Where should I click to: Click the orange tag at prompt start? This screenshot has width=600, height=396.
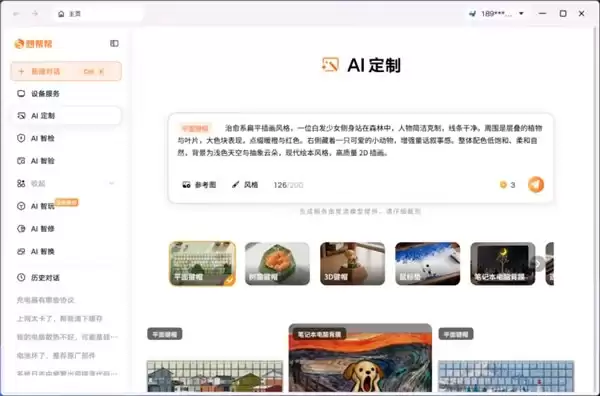(195, 128)
